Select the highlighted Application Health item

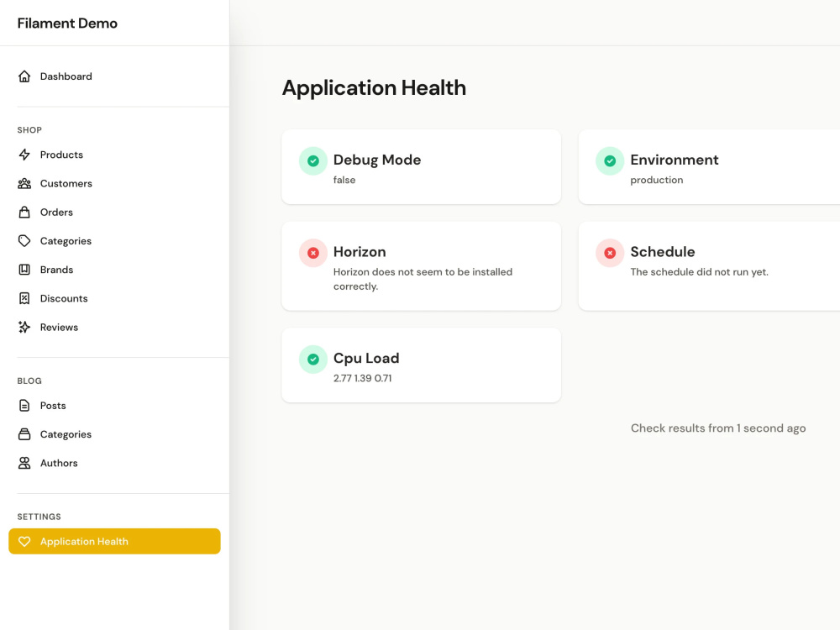pos(114,542)
